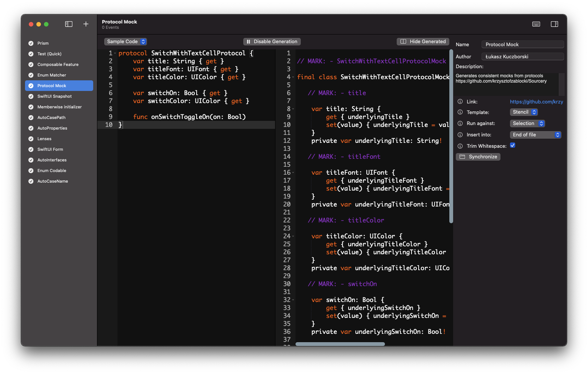Select SwiftUI Snapshot in the sidebar
588x374 pixels.
pyautogui.click(x=55, y=96)
